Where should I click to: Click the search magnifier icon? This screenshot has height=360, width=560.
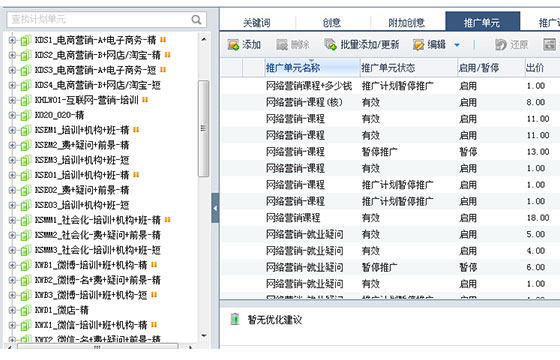(196, 19)
